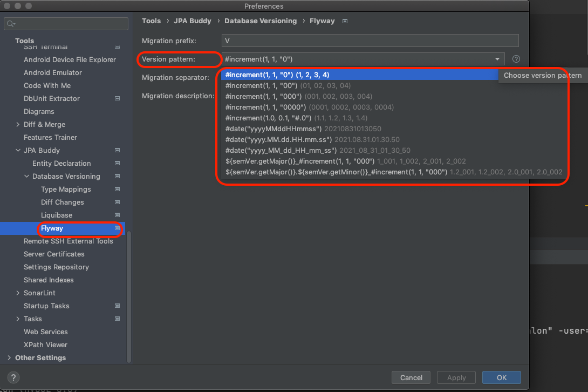This screenshot has width=588, height=392.
Task: Click the search magnifier icon in settings
Action: click(10, 24)
